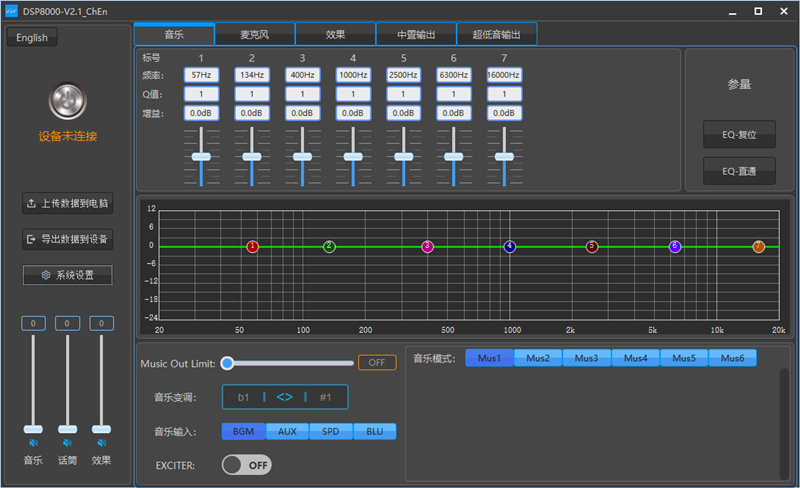
Task: Click the round power button icon
Action: click(x=67, y=101)
